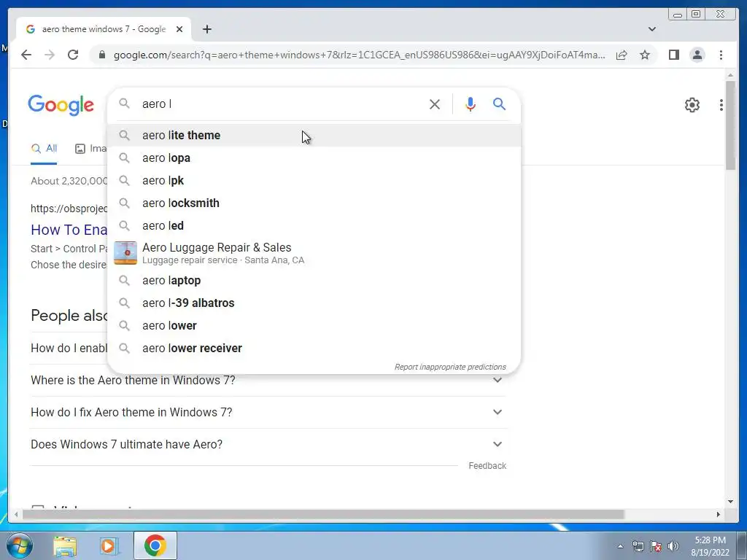Submit search with blue magnifier icon
Image resolution: width=747 pixels, height=560 pixels.
[x=499, y=104]
